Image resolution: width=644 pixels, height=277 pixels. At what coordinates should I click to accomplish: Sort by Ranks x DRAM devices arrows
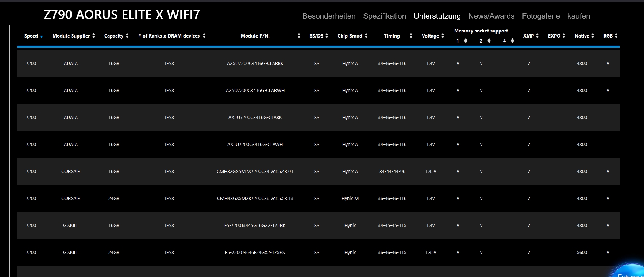tap(204, 36)
